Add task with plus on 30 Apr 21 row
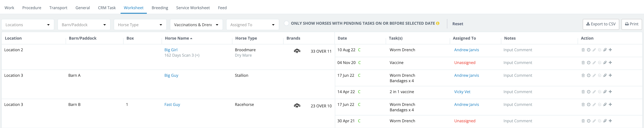Viewport: 644px width, 128px height. (x=610, y=121)
